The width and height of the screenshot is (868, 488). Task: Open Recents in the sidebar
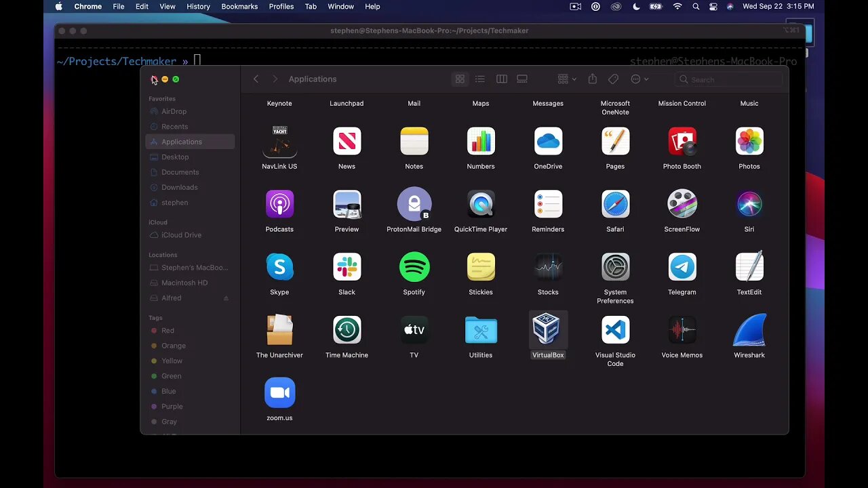(x=190, y=127)
